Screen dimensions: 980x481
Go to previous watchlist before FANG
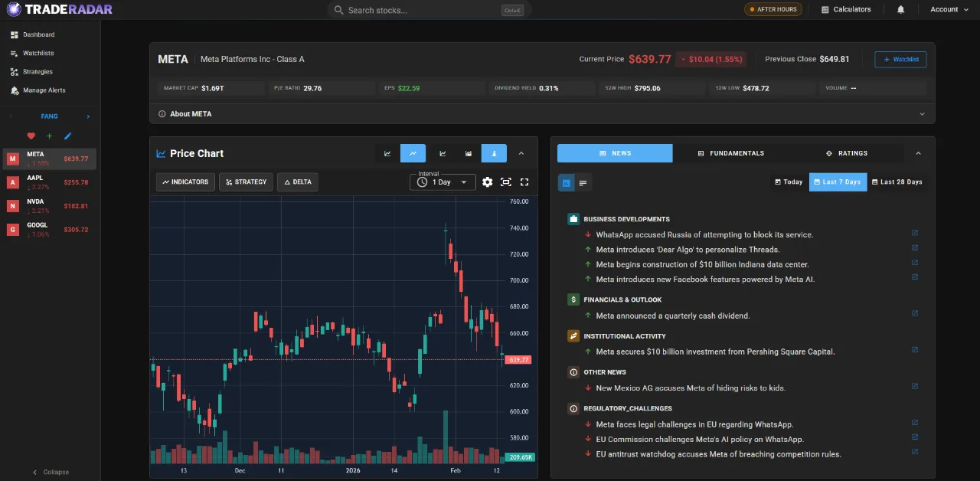[x=11, y=116]
